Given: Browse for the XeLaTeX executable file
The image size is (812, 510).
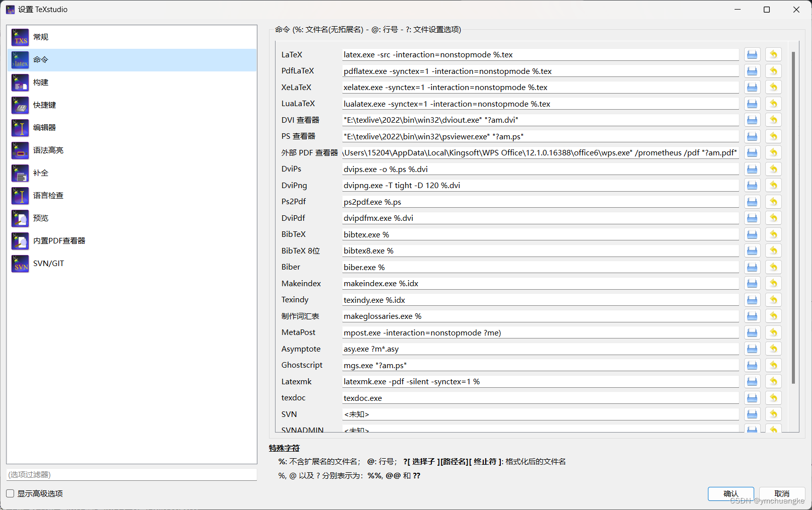Looking at the screenshot, I should coord(752,88).
